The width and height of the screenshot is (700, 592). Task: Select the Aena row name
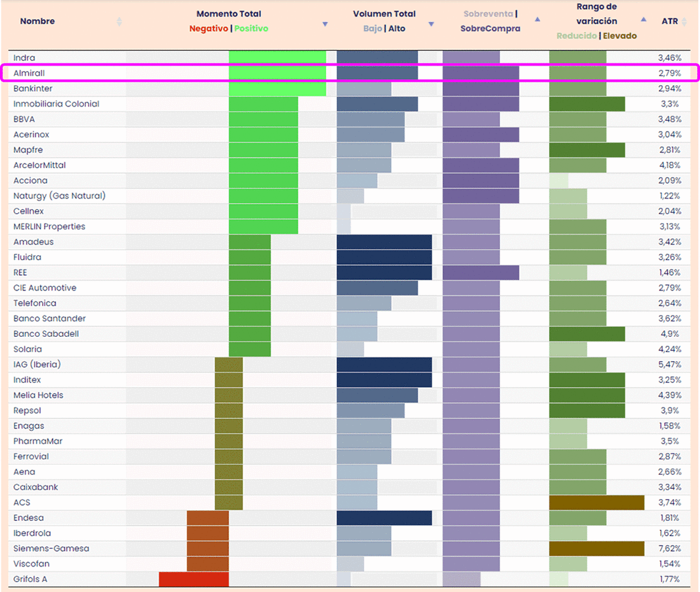click(x=24, y=472)
